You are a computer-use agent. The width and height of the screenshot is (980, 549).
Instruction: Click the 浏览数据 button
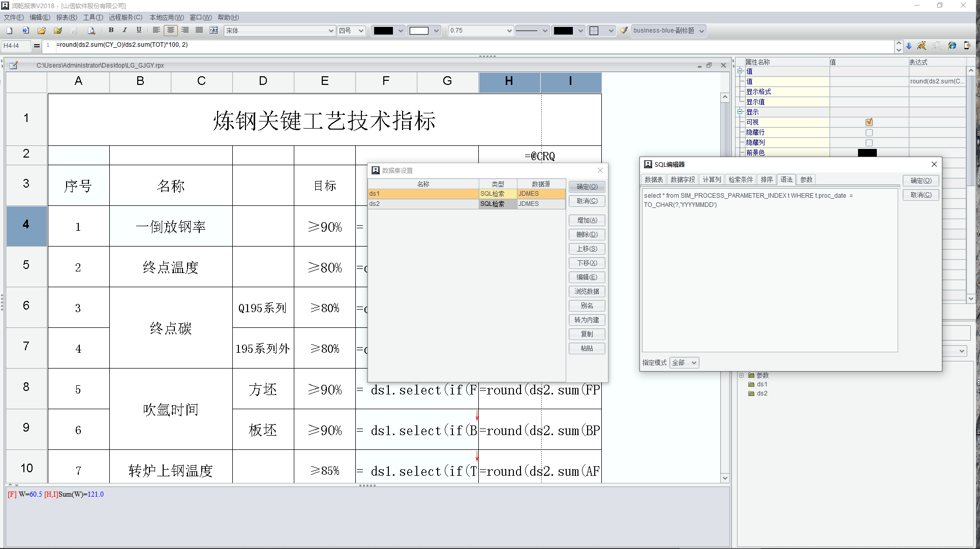(x=587, y=291)
